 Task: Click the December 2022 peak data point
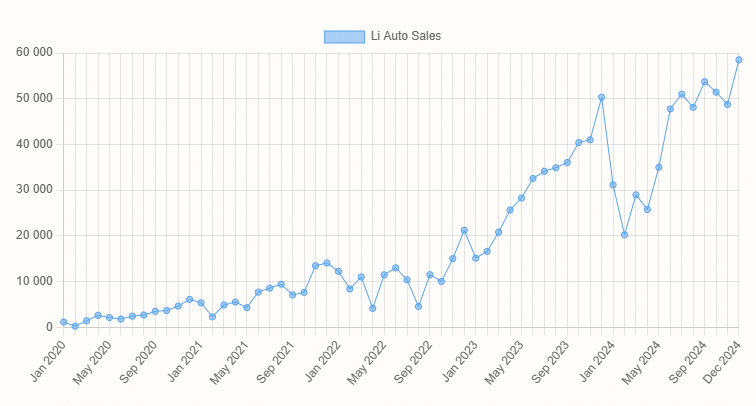coord(464,230)
